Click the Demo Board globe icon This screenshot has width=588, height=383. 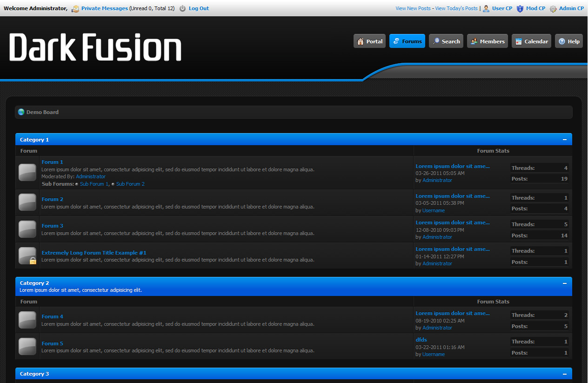tap(21, 112)
